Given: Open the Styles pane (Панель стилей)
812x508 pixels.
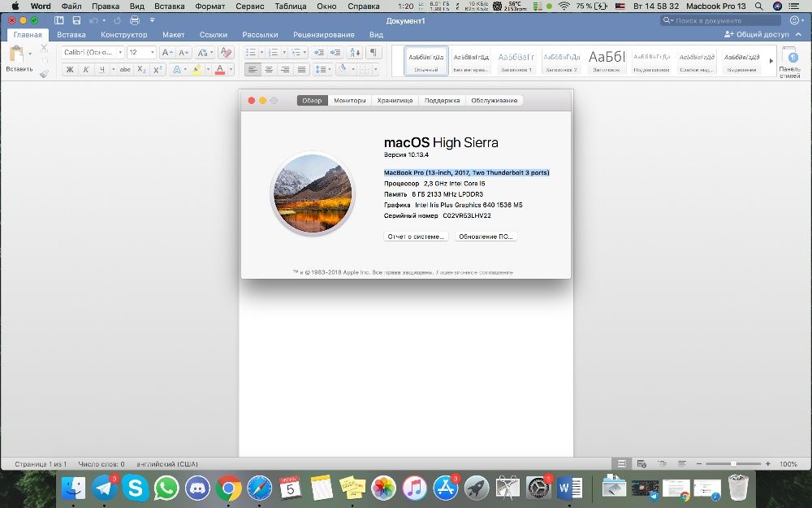Looking at the screenshot, I should coord(789,63).
